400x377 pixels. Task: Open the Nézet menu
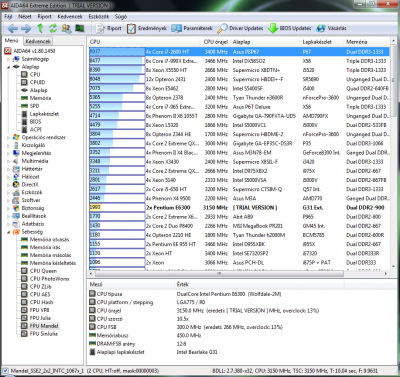point(25,16)
